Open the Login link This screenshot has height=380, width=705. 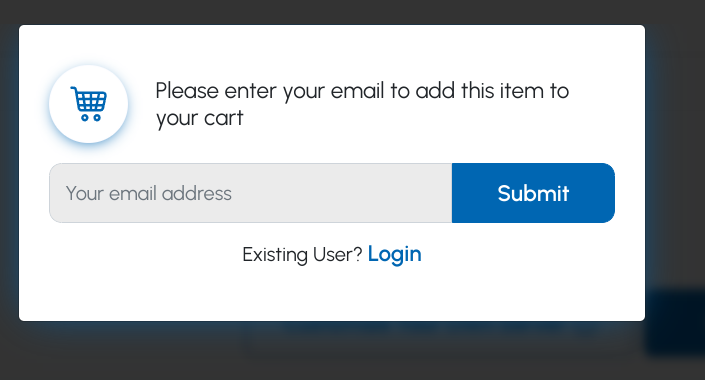[x=394, y=254]
